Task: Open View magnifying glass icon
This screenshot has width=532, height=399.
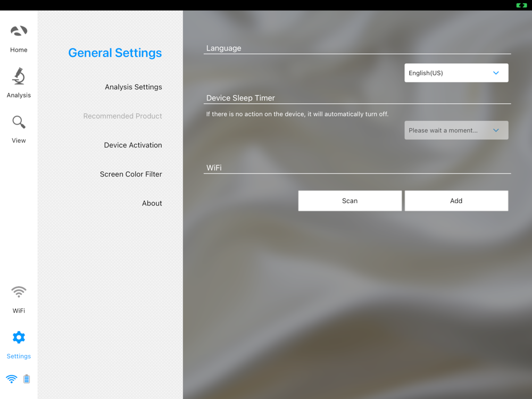Action: pos(19,122)
